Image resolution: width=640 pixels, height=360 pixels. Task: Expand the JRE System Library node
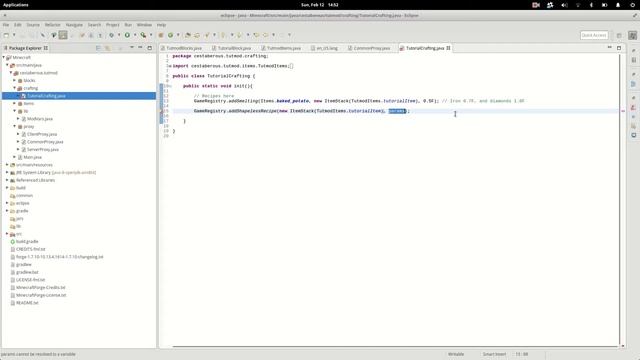pos(7,173)
